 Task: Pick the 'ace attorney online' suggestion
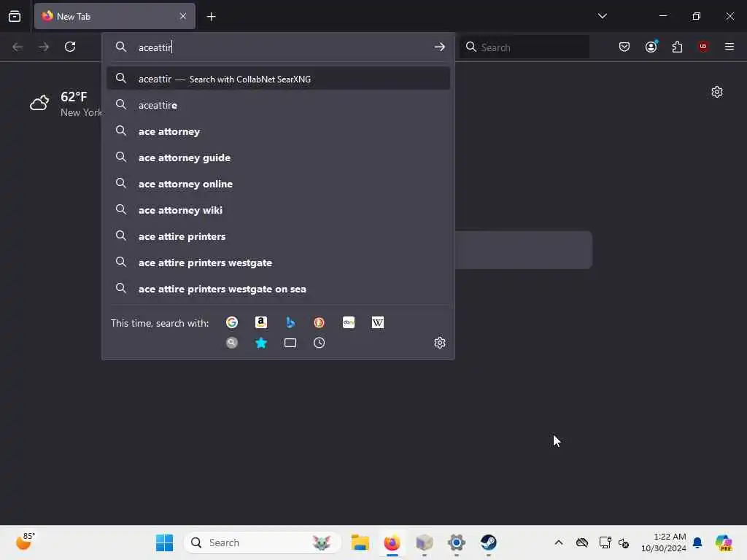point(278,183)
